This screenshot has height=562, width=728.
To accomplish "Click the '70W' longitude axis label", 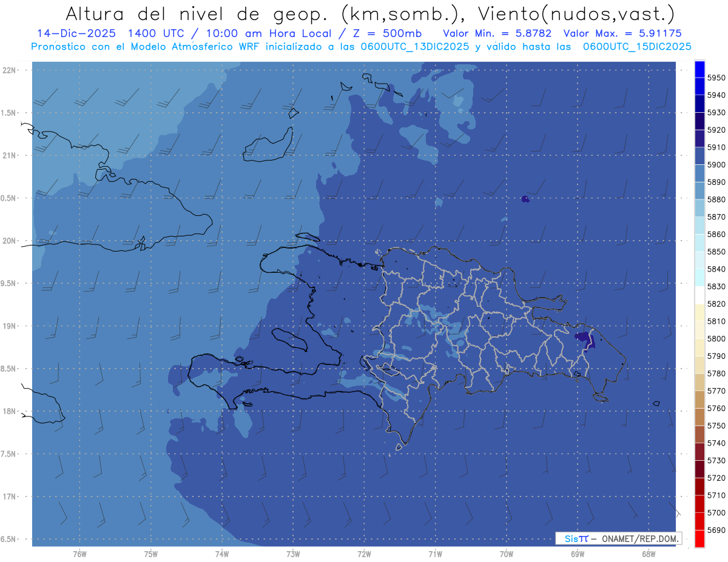I will point(507,554).
